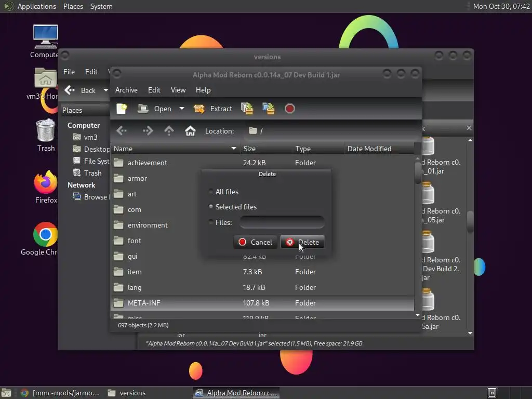The height and width of the screenshot is (399, 532).
Task: Select the META-INF folder row
Action: pyautogui.click(x=262, y=303)
